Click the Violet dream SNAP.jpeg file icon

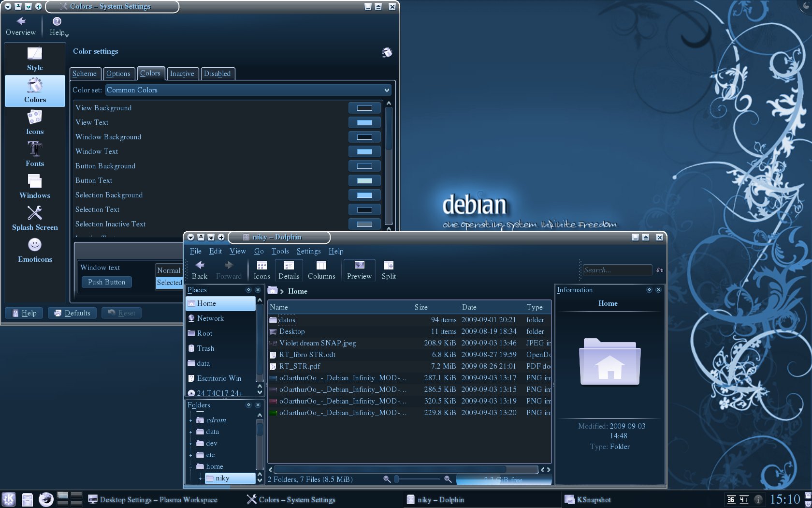click(x=273, y=343)
